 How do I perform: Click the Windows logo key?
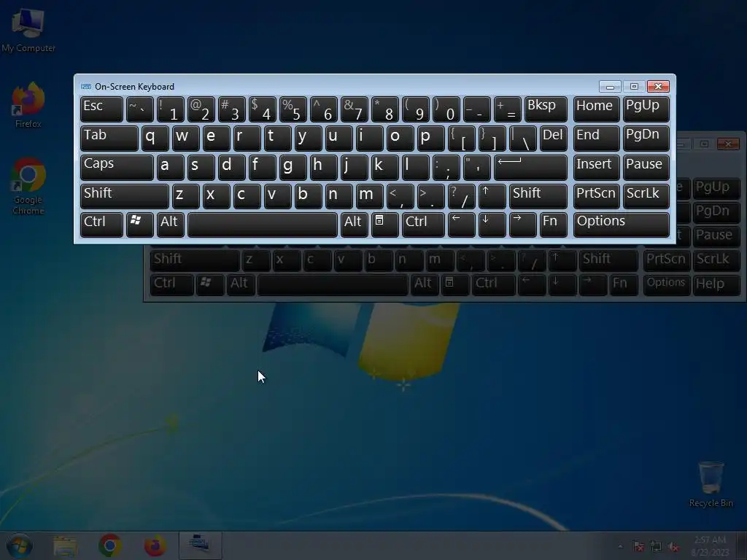point(139,225)
